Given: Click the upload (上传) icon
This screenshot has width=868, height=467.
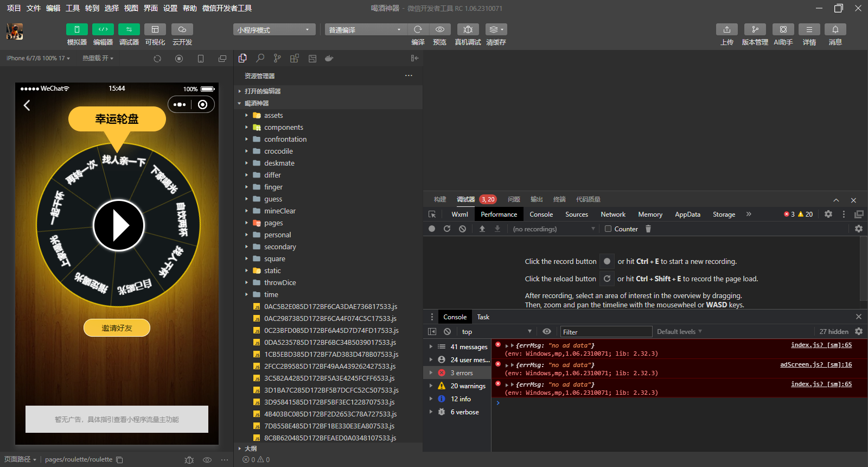Looking at the screenshot, I should (x=726, y=29).
